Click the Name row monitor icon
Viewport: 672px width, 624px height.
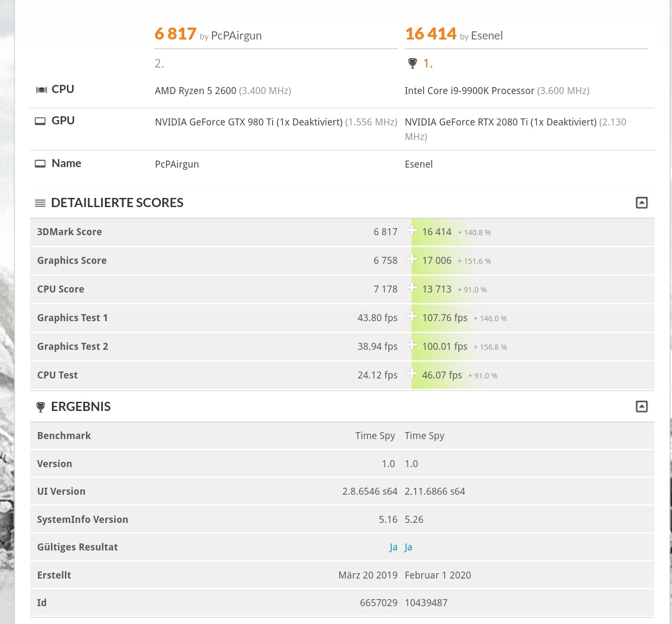[x=40, y=164]
